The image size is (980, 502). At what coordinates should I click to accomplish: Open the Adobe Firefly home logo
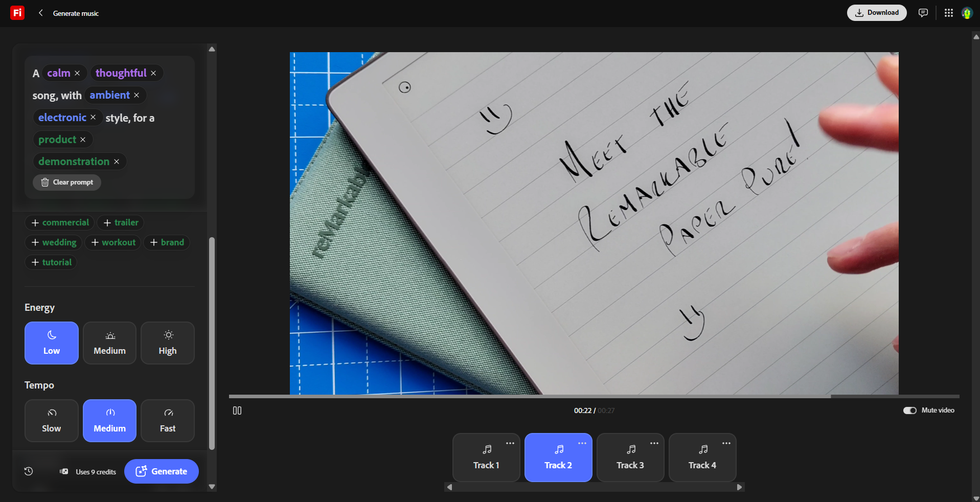pos(17,13)
